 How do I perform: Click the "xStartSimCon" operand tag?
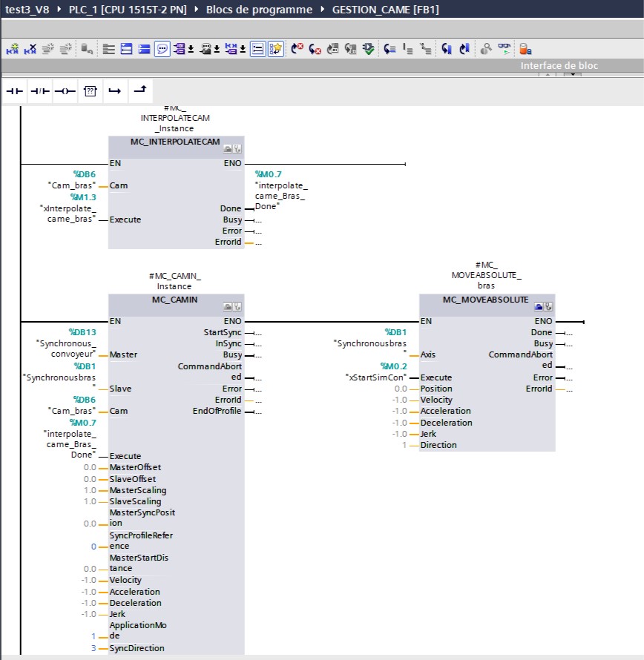(x=375, y=377)
